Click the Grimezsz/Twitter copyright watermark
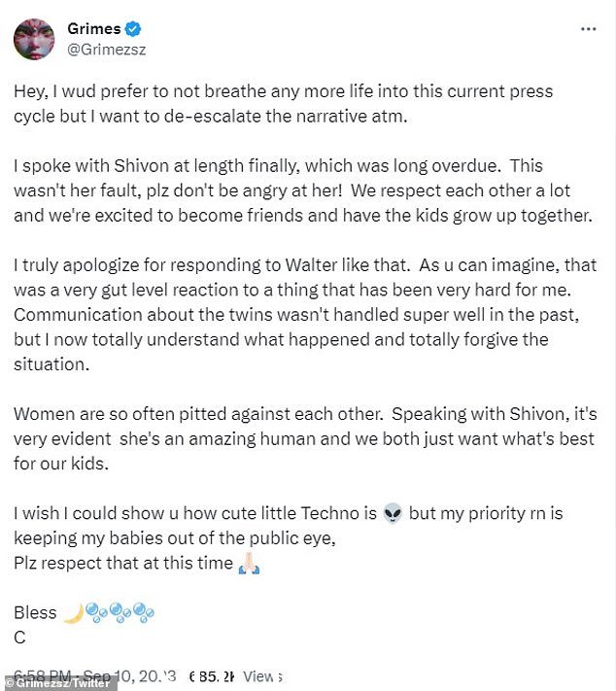 click(x=59, y=683)
